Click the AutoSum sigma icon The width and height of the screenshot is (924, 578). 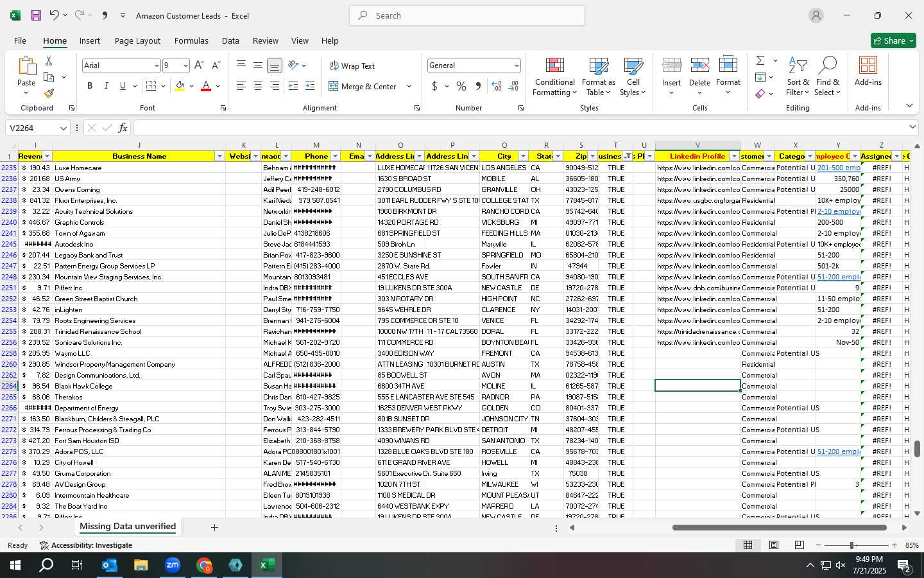tap(760, 60)
